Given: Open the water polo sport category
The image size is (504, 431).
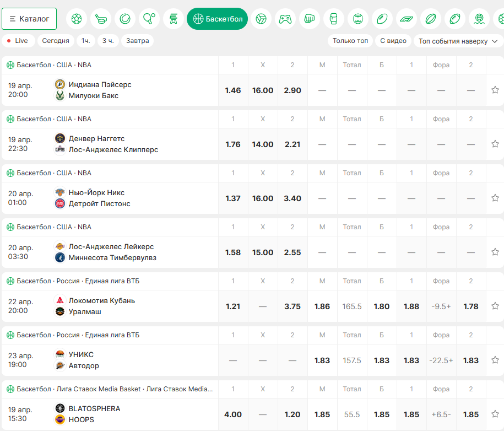Looking at the screenshot, I should coord(479,19).
